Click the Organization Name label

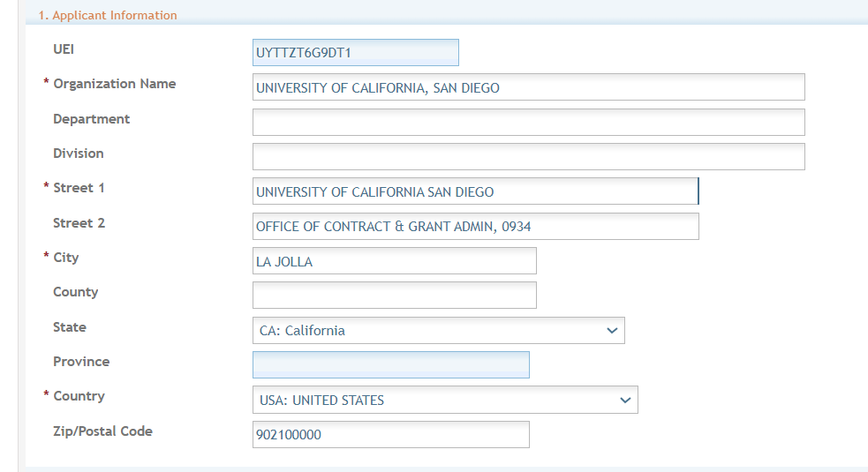(114, 84)
